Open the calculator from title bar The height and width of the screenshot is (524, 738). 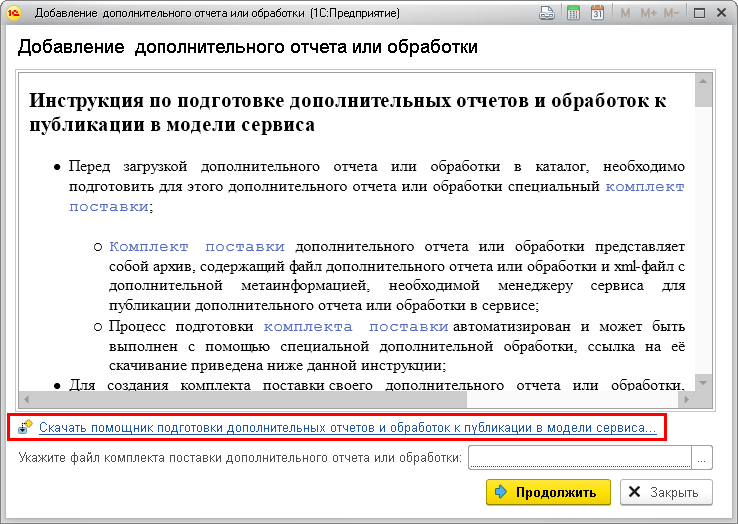[x=573, y=14]
